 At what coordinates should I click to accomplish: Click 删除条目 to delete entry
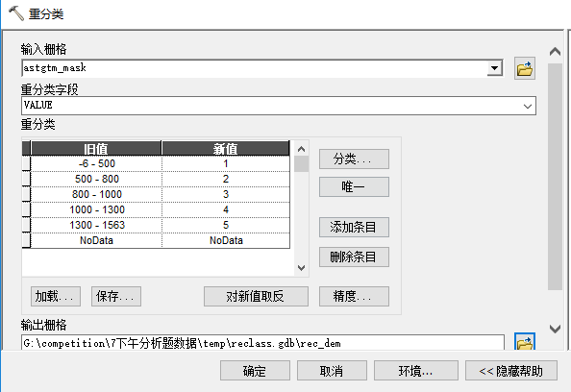(354, 257)
